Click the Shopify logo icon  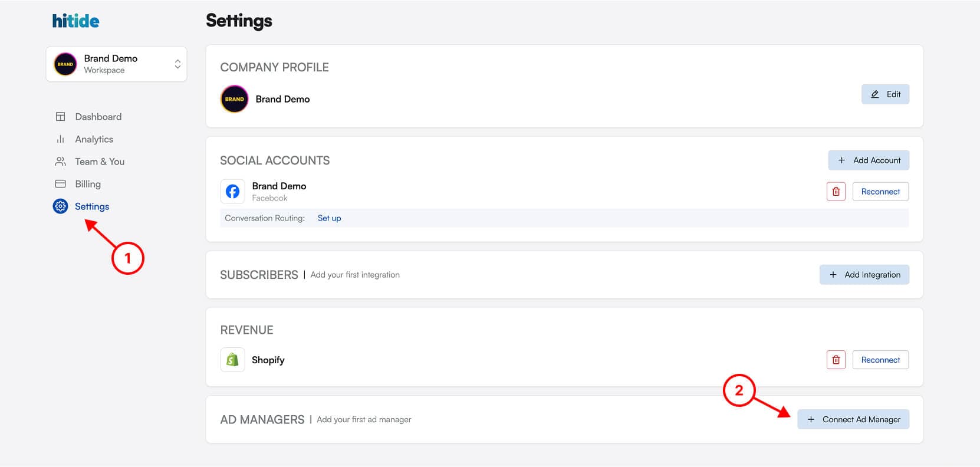coord(233,360)
